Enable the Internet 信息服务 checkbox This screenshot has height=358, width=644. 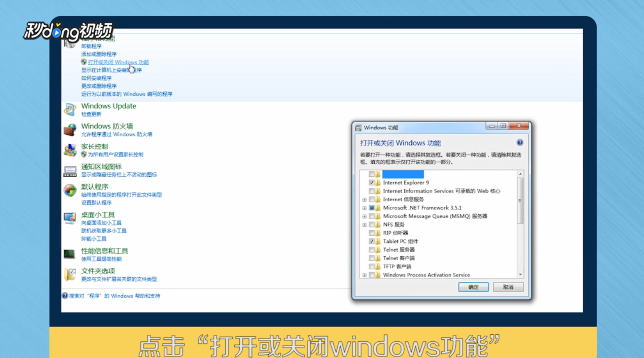click(x=371, y=199)
